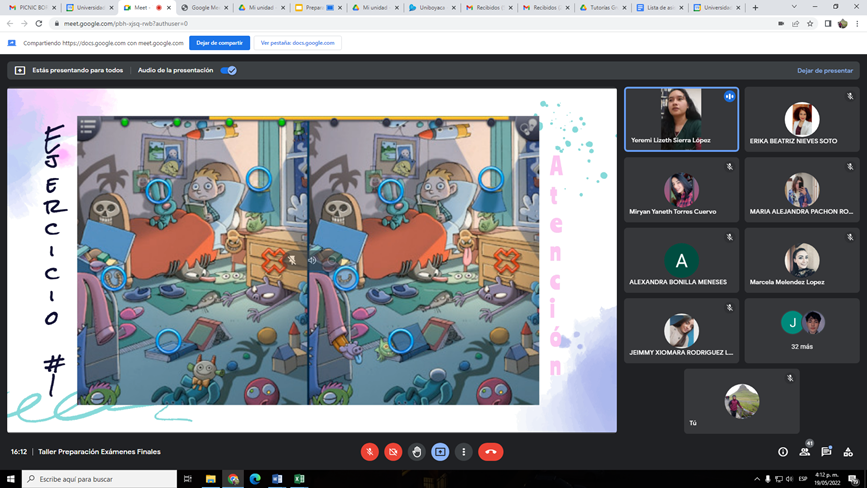
Task: Select Miryan Yaneth Torres Cuervo tile
Action: [x=681, y=190]
